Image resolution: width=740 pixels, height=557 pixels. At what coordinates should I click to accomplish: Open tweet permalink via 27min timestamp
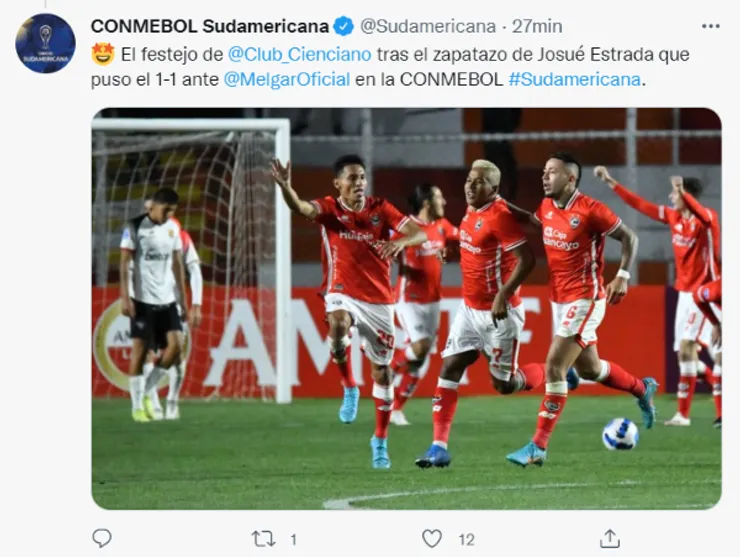pyautogui.click(x=537, y=26)
